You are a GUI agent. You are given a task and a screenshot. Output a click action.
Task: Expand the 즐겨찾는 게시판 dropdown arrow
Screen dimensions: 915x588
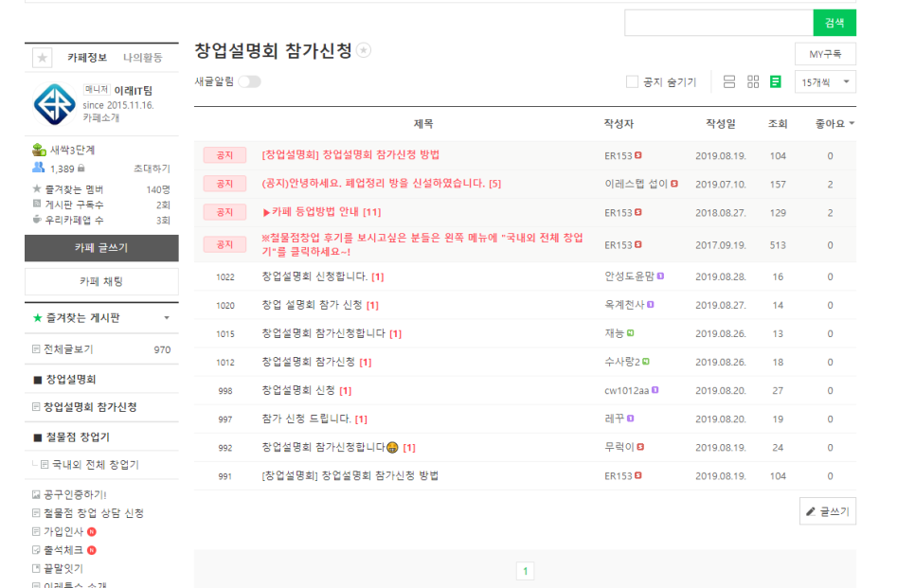click(x=167, y=318)
